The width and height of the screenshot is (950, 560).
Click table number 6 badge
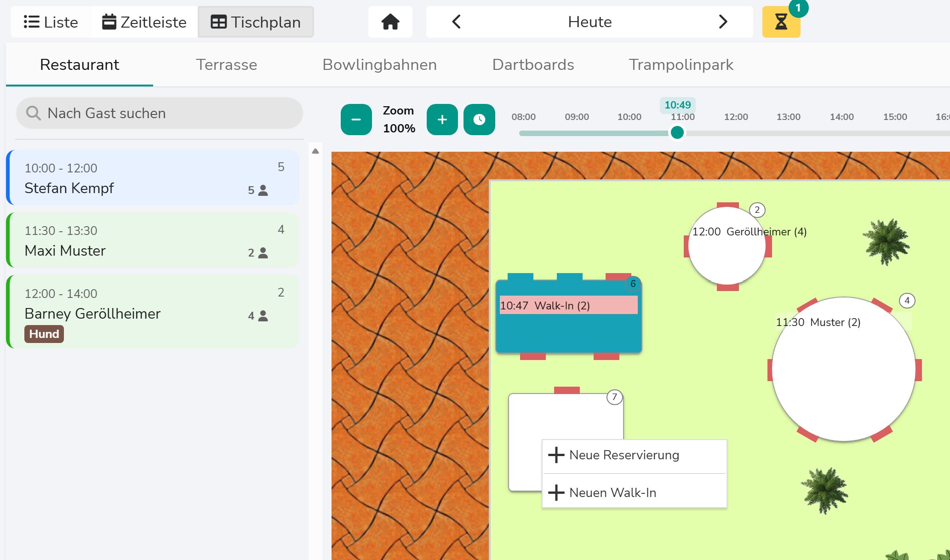coord(633,284)
